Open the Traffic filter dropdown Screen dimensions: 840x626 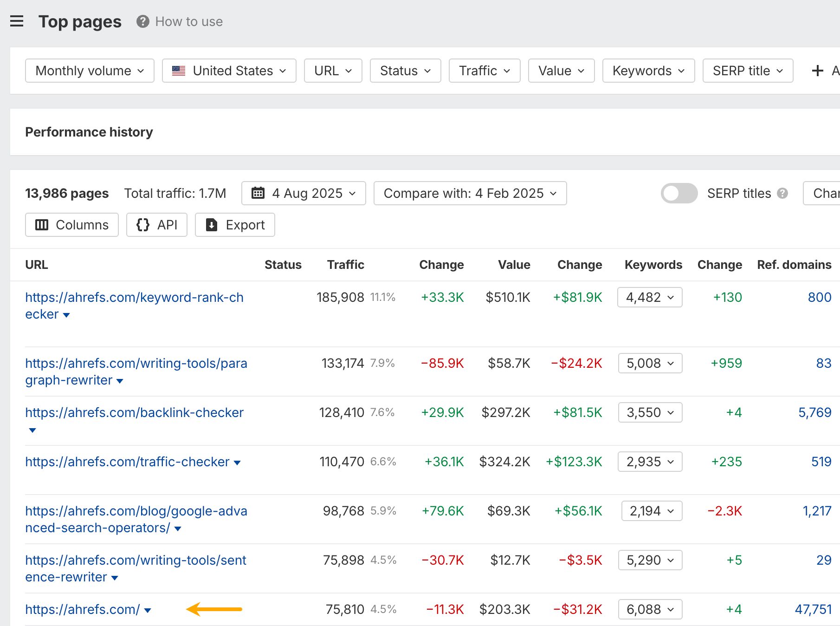[x=484, y=71]
